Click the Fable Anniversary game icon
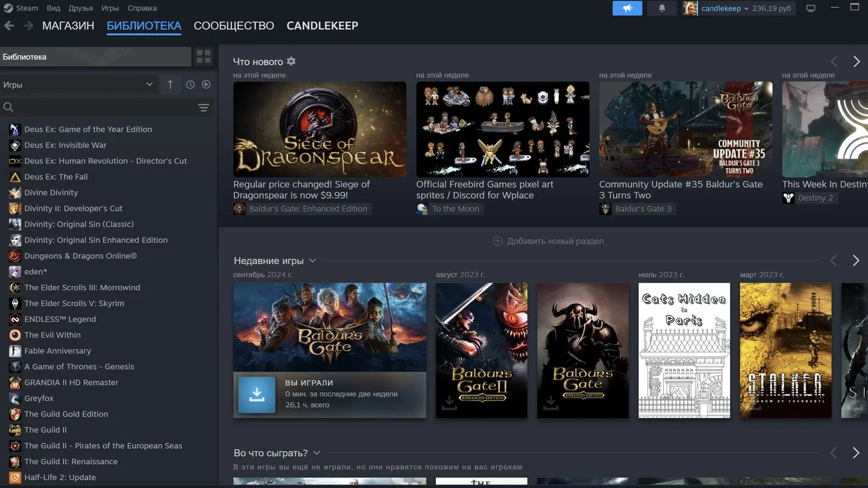Image resolution: width=868 pixels, height=488 pixels. (15, 351)
